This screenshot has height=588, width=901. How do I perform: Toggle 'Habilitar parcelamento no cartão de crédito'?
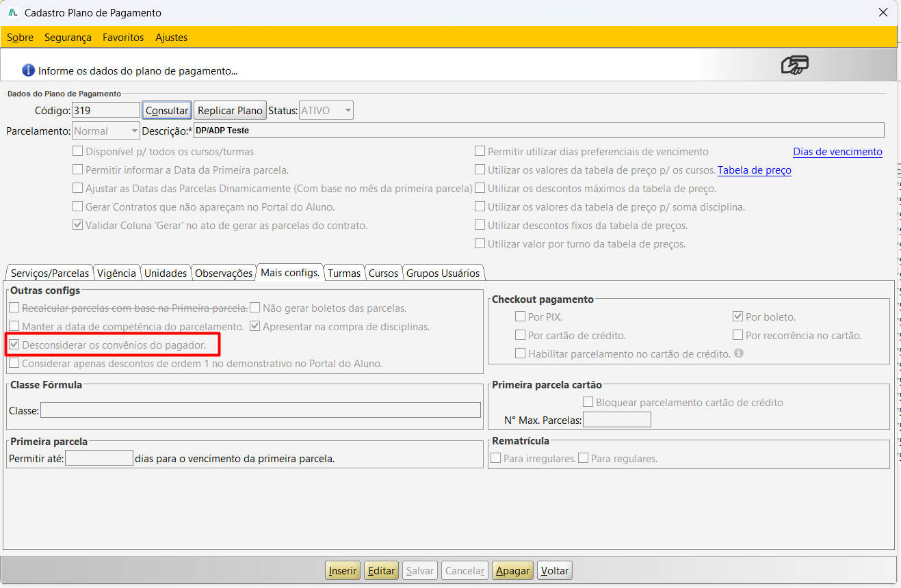coord(521,354)
